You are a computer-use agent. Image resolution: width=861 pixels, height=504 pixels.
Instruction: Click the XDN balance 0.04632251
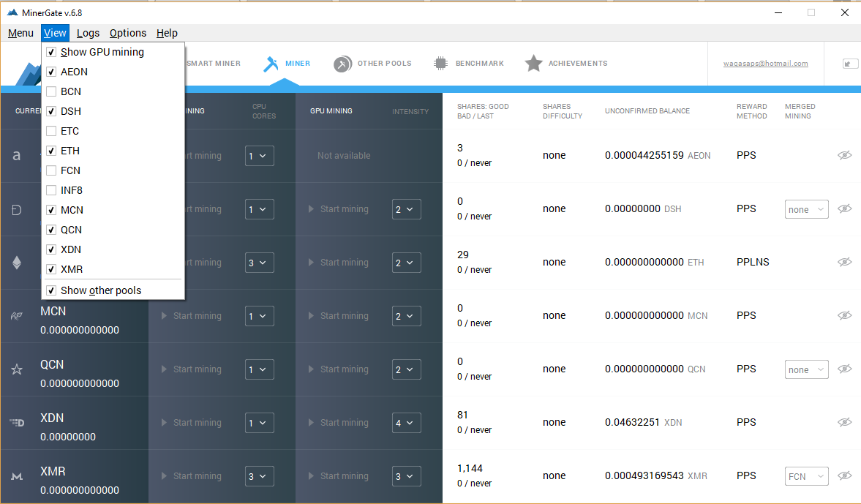[x=633, y=422]
